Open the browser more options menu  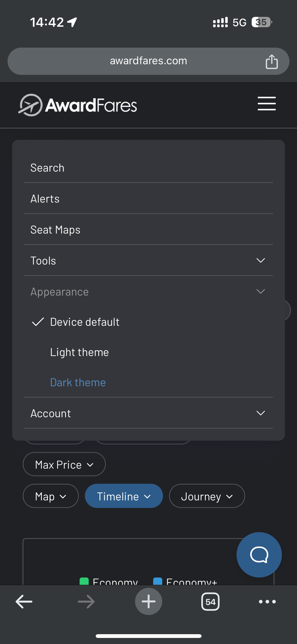tap(267, 601)
